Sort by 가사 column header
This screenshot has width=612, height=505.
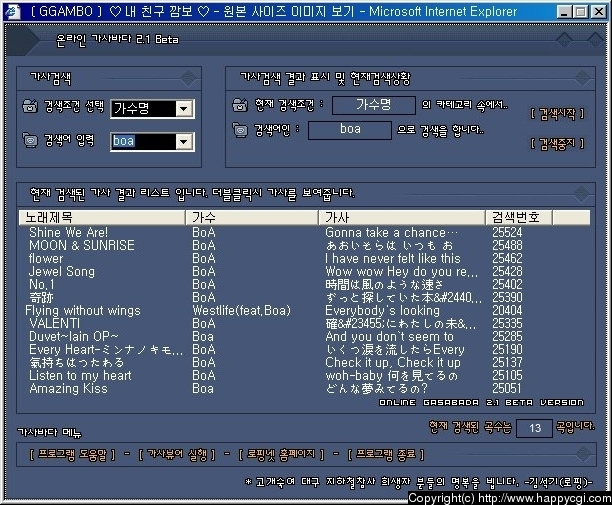[402, 217]
